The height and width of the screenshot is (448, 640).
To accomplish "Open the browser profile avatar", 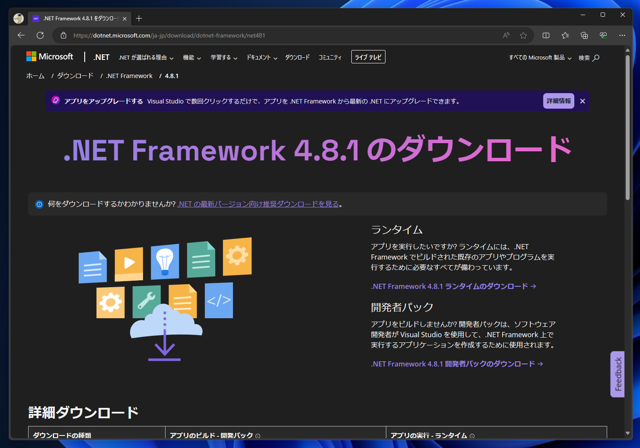I will 18,18.
